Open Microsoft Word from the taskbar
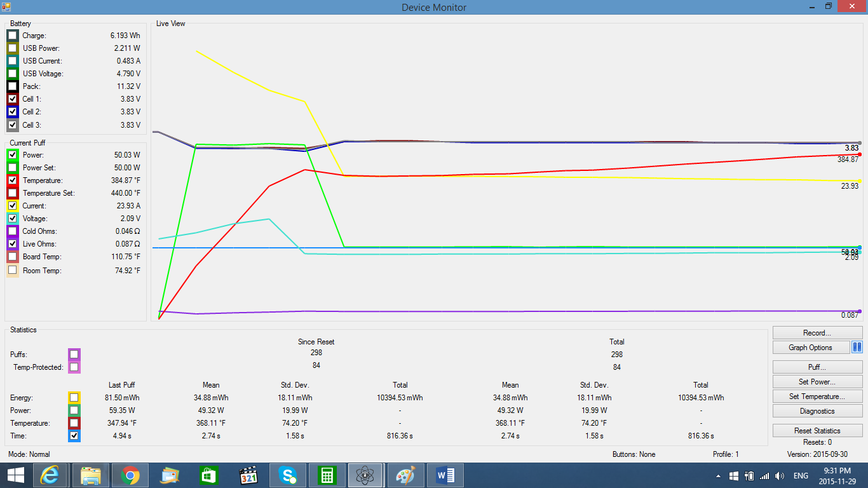 (x=445, y=475)
